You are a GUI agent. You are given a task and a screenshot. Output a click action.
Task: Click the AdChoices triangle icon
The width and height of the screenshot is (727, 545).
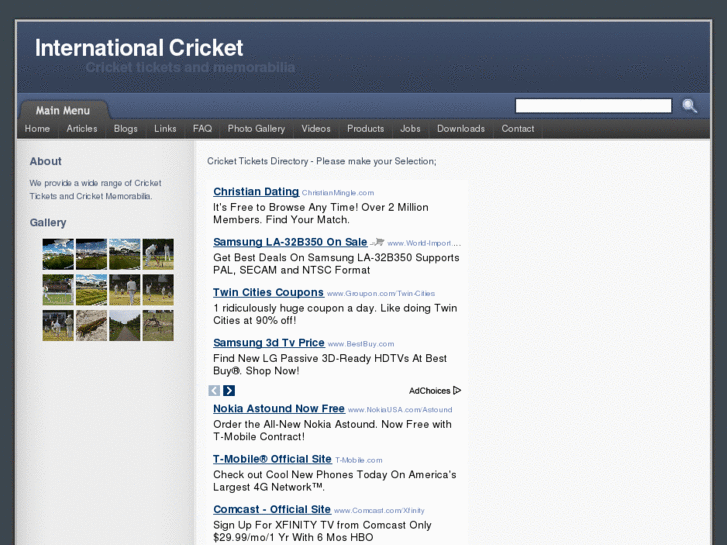point(457,391)
